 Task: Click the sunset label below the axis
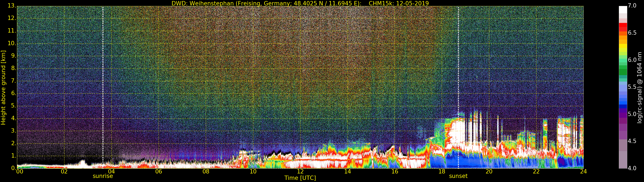click(458, 176)
